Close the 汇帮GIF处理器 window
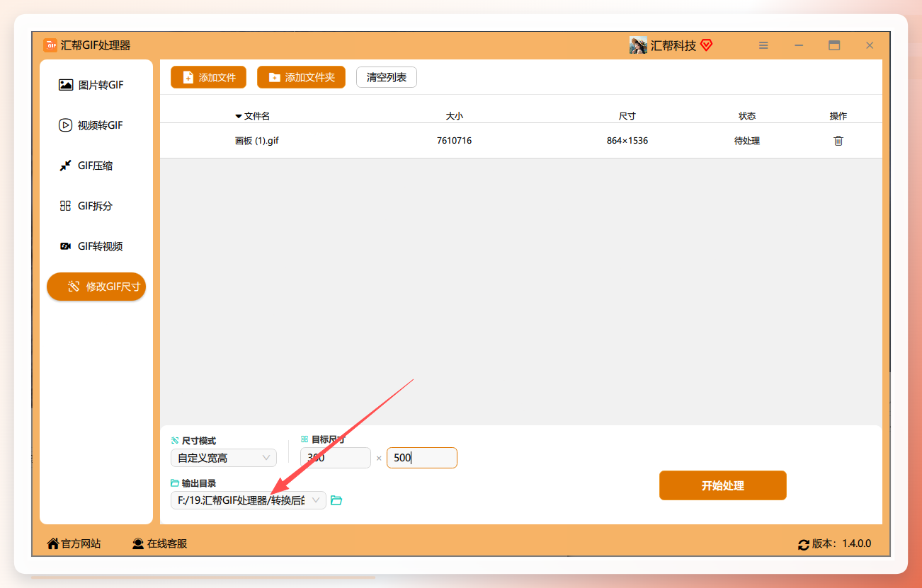Screen dimensions: 922x588 pyautogui.click(x=870, y=45)
